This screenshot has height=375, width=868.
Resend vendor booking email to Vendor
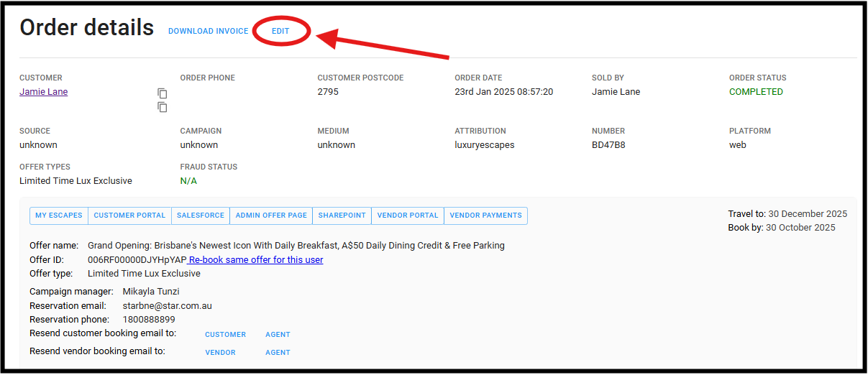pyautogui.click(x=220, y=353)
